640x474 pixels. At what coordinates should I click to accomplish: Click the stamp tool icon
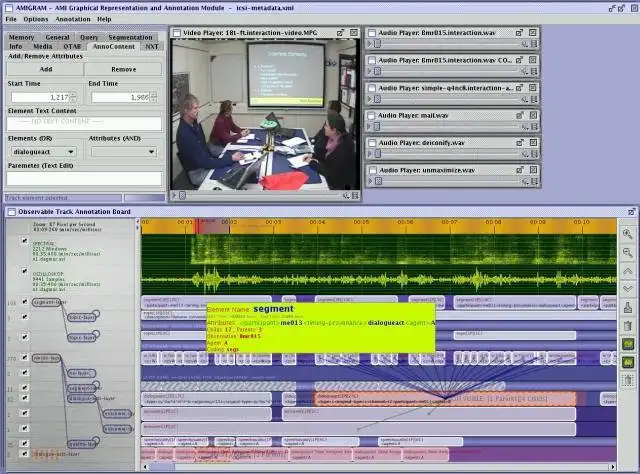(628, 307)
